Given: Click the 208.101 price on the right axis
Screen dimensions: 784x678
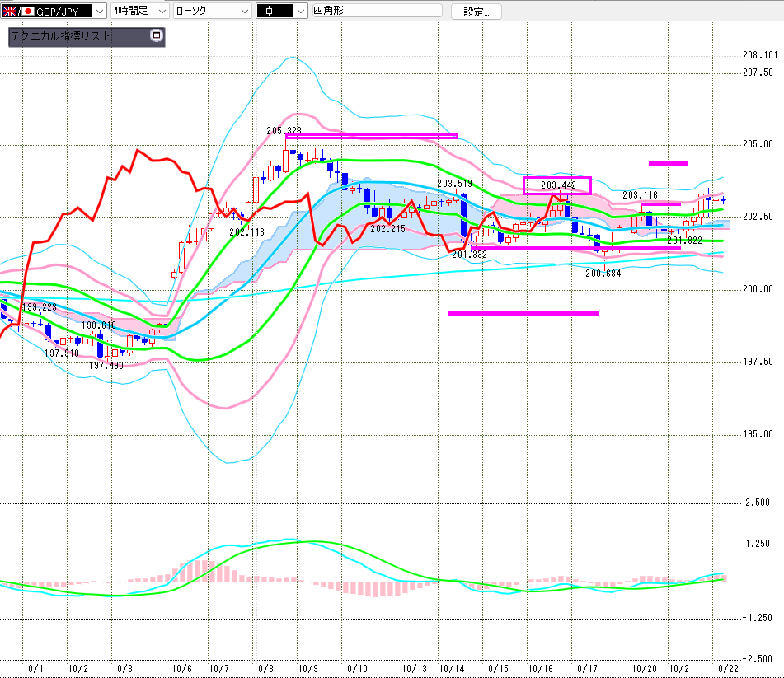Looking at the screenshot, I should (x=759, y=55).
